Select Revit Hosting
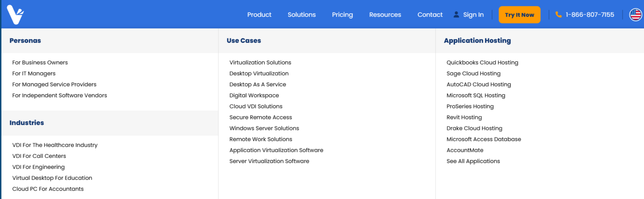Screen dimensions: 644x199 [x=464, y=117]
